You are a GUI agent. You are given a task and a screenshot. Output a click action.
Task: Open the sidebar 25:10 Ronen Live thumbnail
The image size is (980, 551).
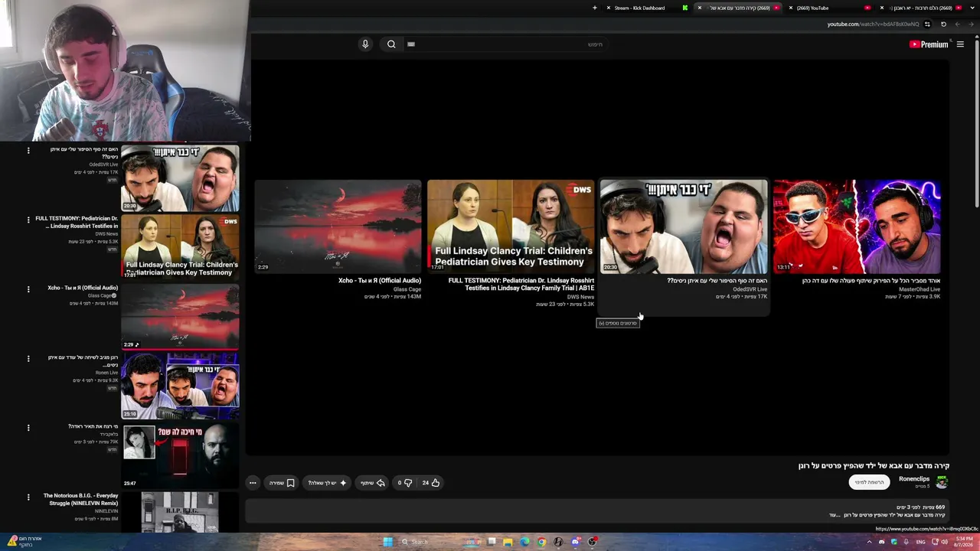click(180, 386)
